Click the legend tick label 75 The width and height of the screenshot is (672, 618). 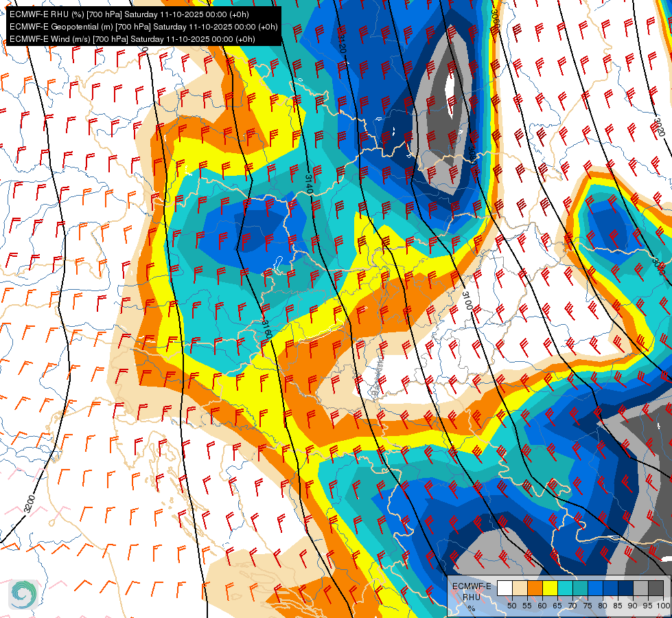tap(588, 606)
